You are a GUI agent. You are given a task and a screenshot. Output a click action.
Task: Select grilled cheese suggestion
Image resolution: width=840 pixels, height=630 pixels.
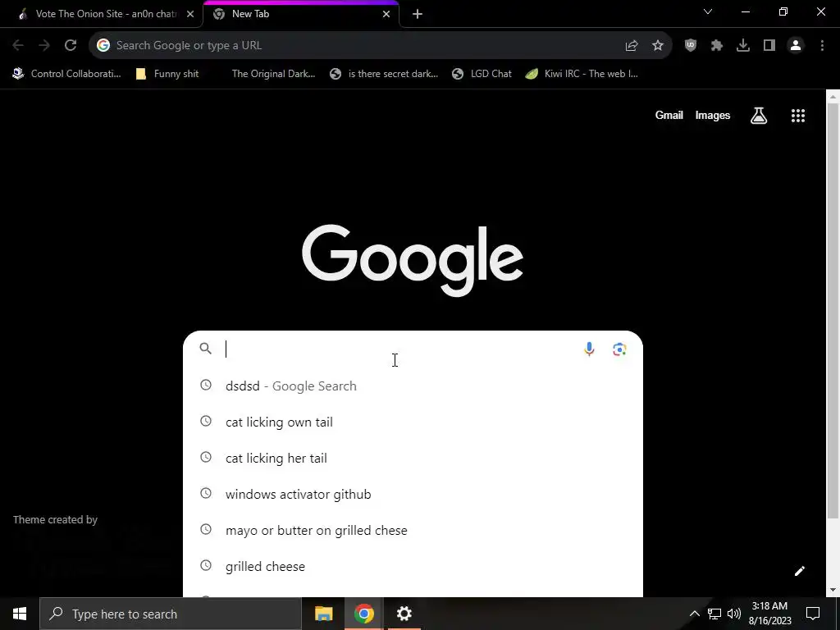pos(413,566)
